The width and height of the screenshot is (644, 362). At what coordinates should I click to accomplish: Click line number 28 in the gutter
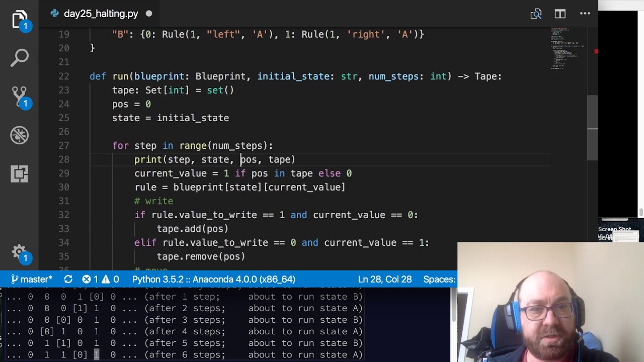(64, 159)
